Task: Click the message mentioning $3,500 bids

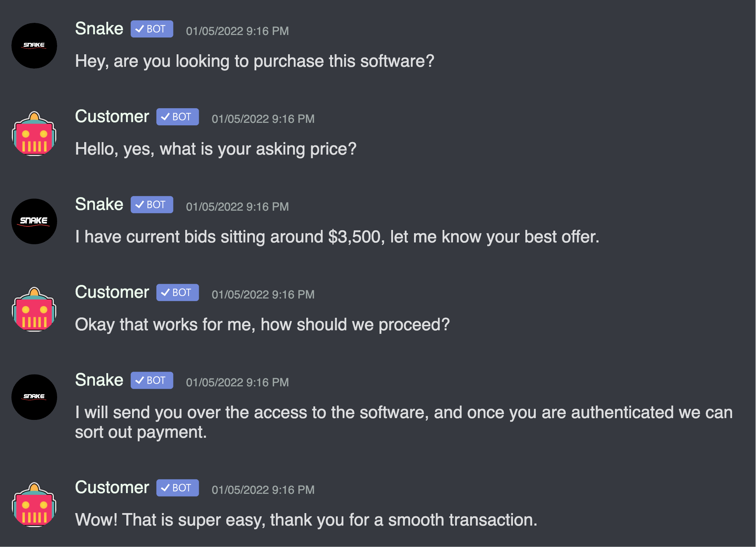Action: pos(337,237)
